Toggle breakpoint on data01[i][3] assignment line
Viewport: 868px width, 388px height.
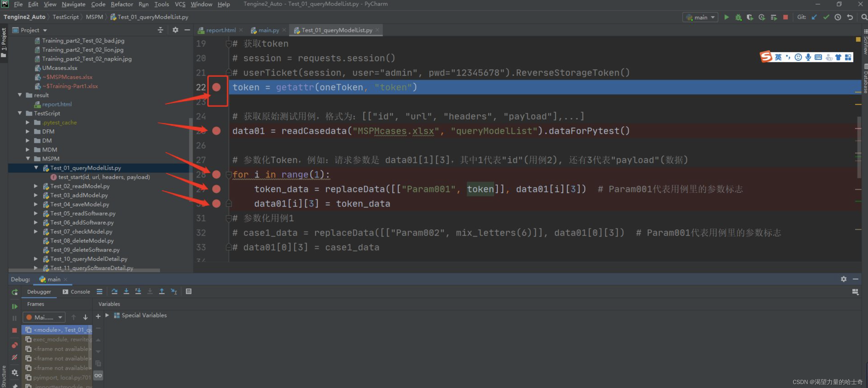tap(216, 204)
